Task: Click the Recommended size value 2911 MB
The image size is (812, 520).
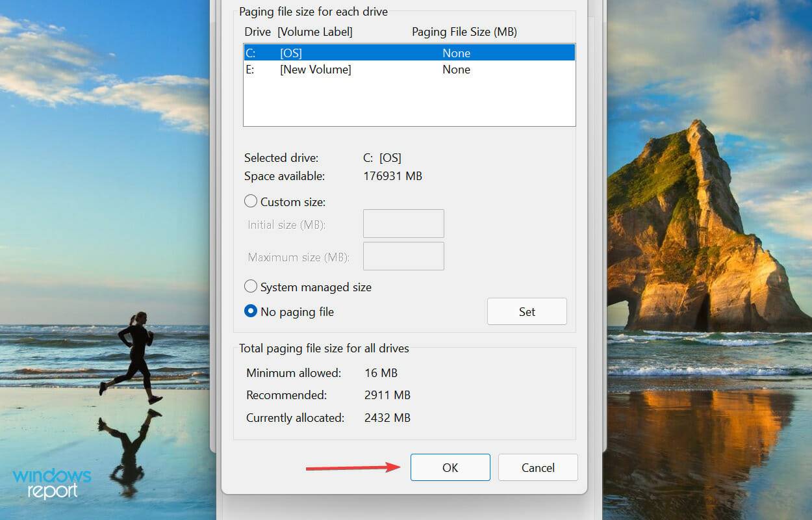Action: coord(387,395)
